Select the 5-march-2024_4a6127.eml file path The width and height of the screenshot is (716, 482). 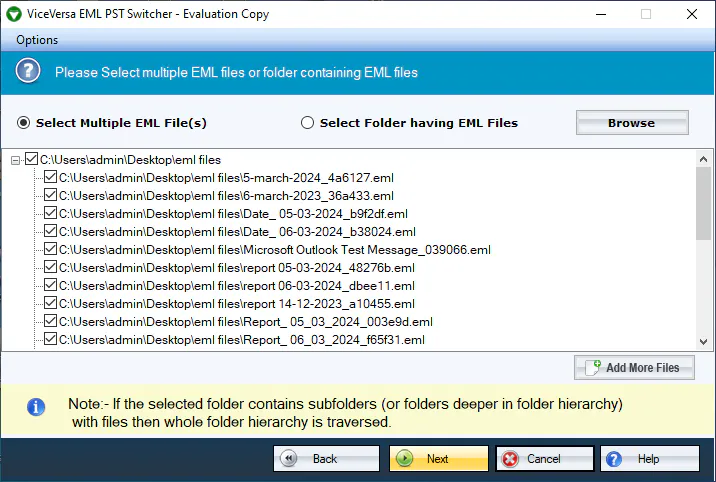coord(226,178)
